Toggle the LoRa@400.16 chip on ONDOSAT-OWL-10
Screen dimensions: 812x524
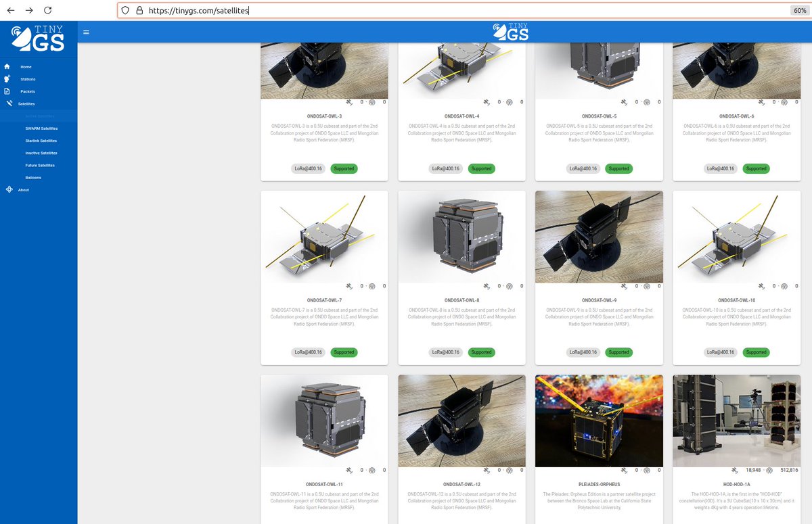(x=721, y=352)
